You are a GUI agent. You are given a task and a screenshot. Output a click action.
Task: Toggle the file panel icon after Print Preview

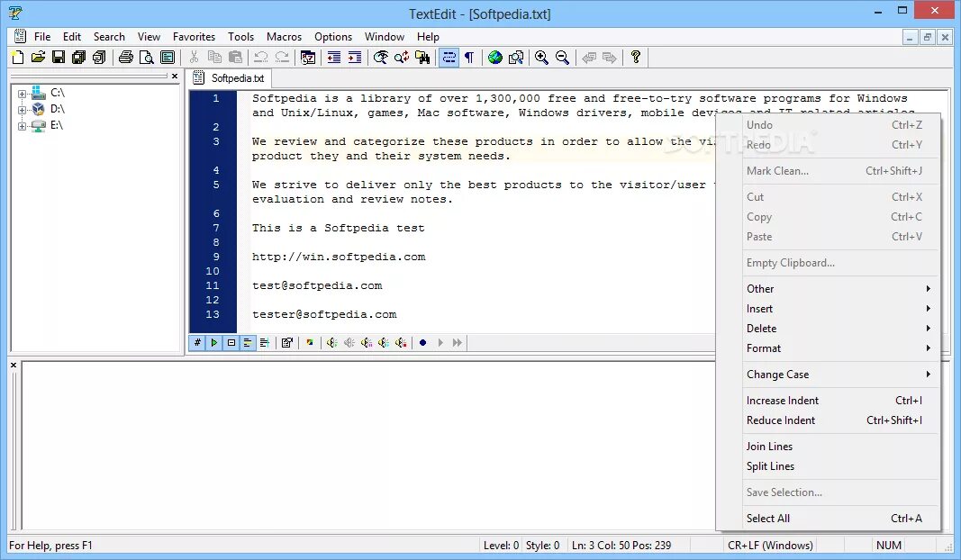coord(168,58)
